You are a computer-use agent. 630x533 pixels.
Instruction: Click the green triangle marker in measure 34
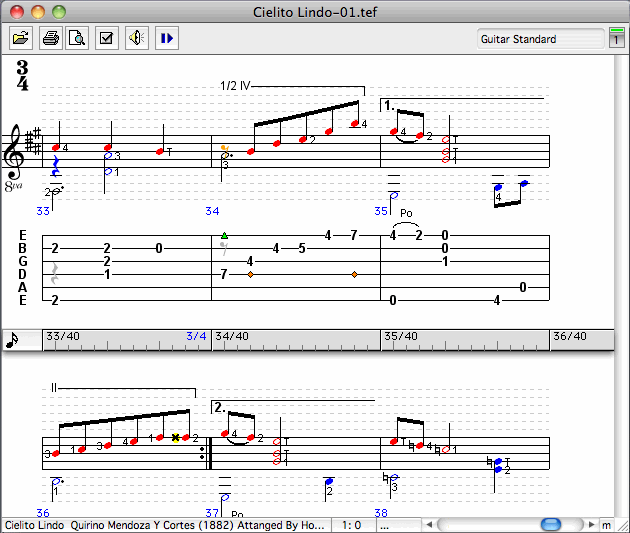225,235
